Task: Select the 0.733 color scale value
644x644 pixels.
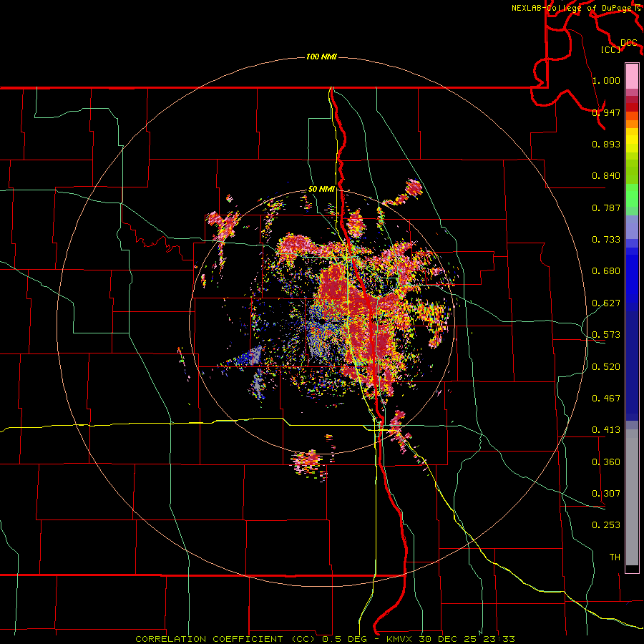Action: coord(606,240)
